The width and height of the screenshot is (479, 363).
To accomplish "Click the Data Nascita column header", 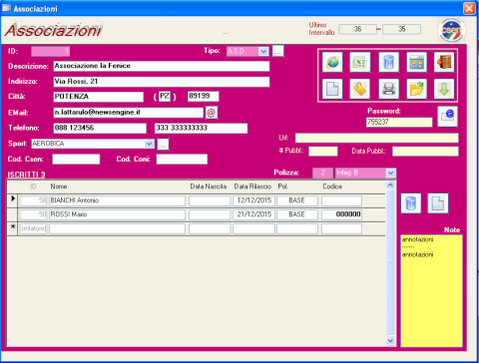I will (x=208, y=187).
